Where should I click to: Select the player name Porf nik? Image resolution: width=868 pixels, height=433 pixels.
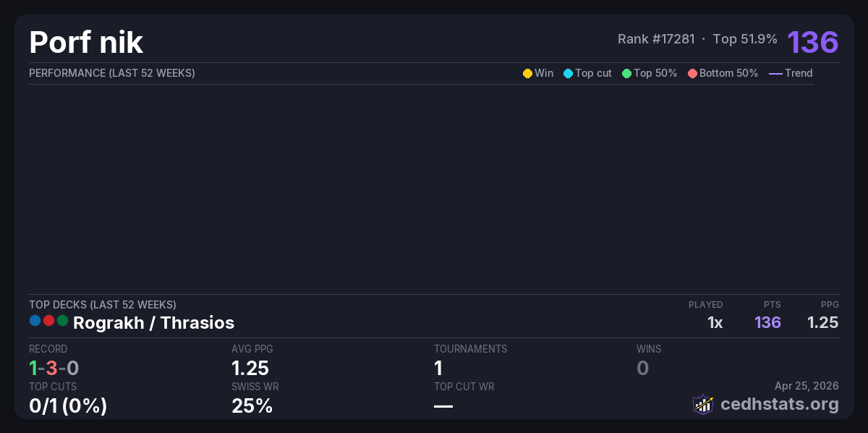(86, 42)
